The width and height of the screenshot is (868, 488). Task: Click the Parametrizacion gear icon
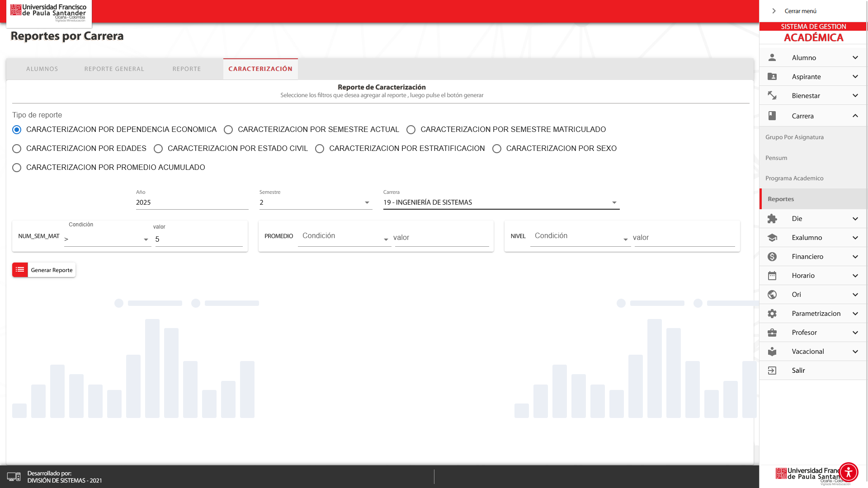[772, 314]
